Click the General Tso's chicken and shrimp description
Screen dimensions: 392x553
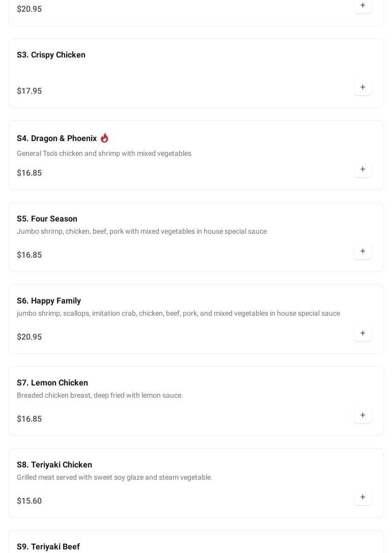click(104, 153)
